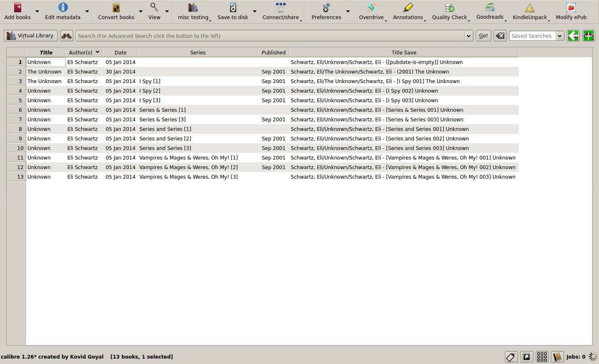Screen dimensions: 599x364
Task: Toggle the Tag Browser panel
Action: coord(511,357)
